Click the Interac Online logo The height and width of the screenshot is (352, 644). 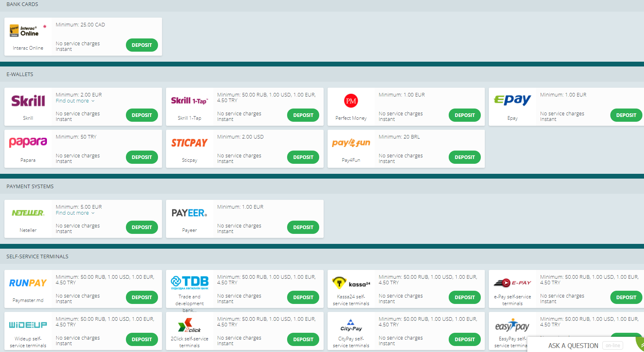(28, 31)
